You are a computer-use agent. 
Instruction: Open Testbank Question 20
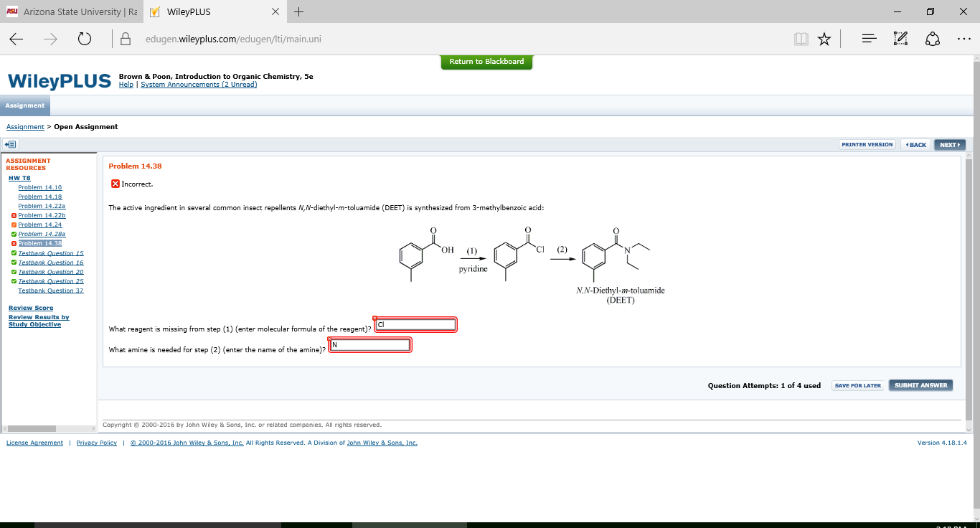(51, 272)
